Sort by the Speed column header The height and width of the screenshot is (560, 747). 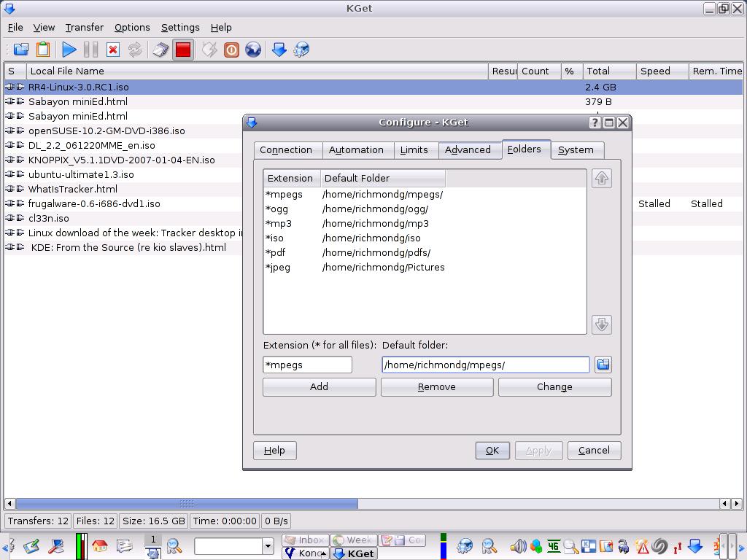pyautogui.click(x=662, y=71)
